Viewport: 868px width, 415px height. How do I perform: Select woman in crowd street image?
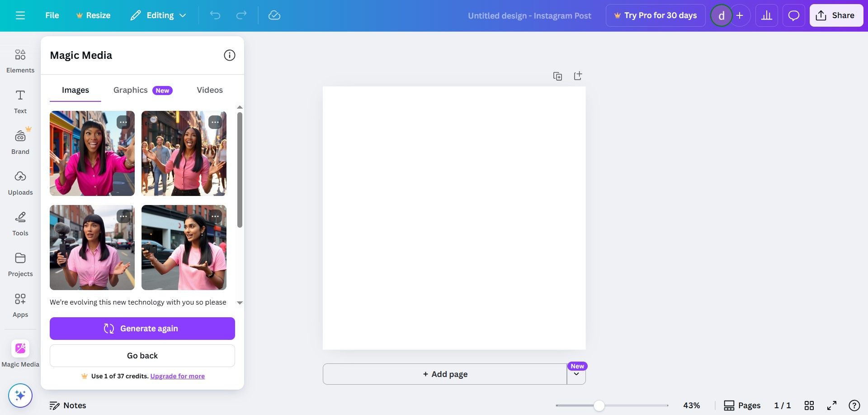pos(184,153)
